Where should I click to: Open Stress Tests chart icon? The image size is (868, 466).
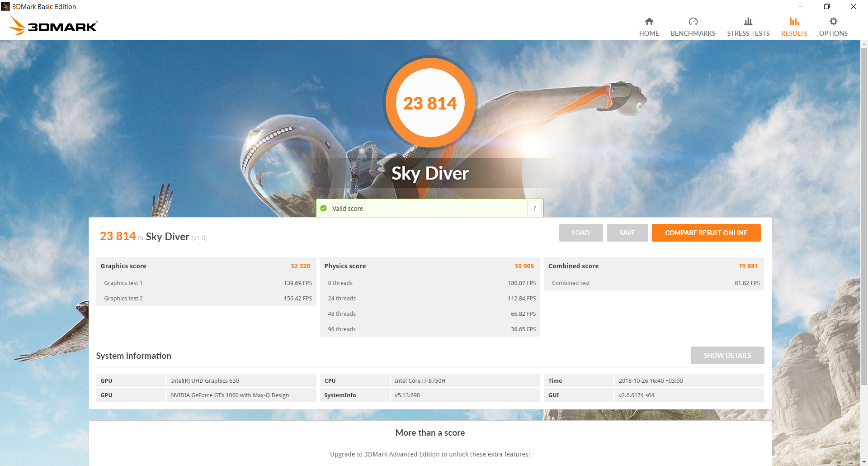tap(748, 21)
